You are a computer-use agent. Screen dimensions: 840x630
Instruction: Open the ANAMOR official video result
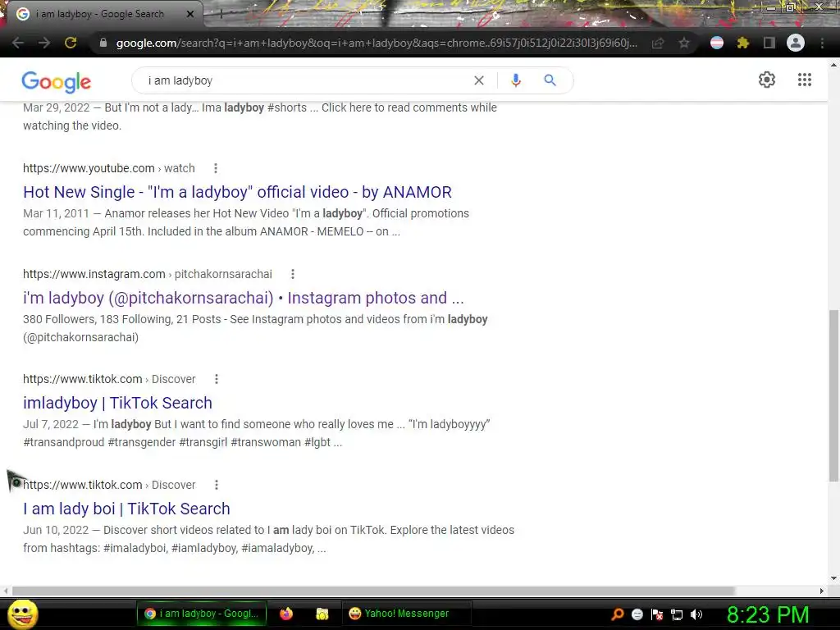(237, 192)
